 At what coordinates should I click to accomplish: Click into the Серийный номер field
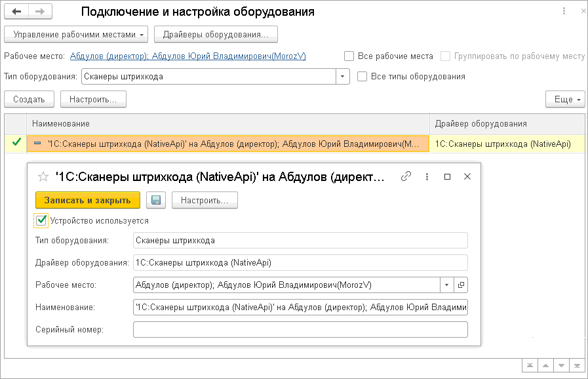[300, 329]
